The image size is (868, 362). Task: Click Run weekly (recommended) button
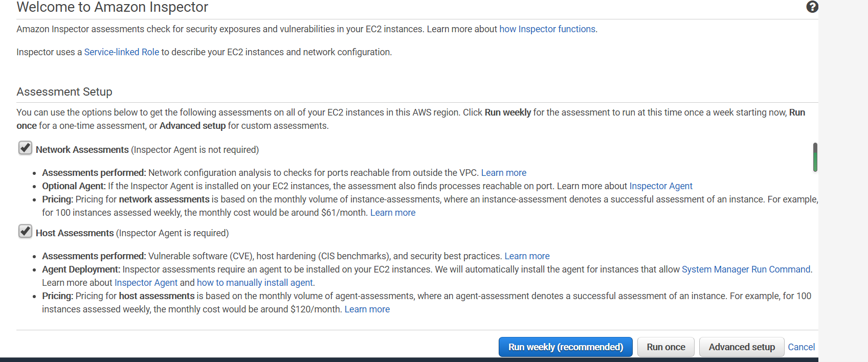(x=565, y=347)
